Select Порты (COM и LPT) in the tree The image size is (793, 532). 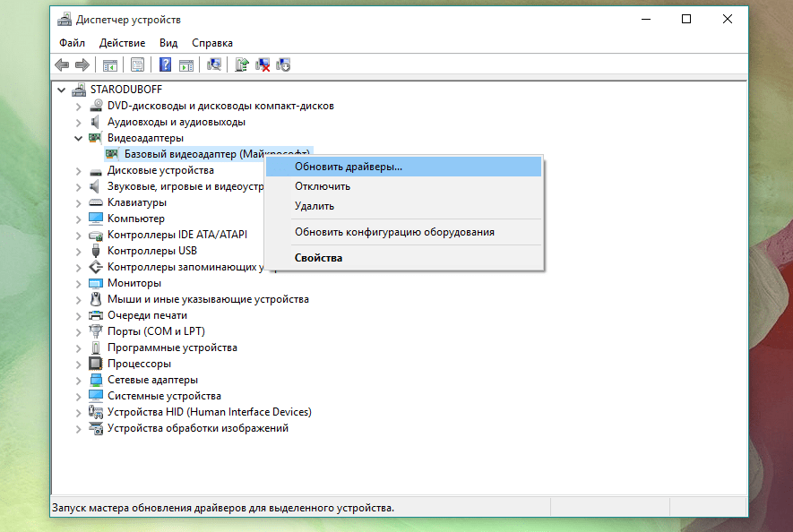156,331
